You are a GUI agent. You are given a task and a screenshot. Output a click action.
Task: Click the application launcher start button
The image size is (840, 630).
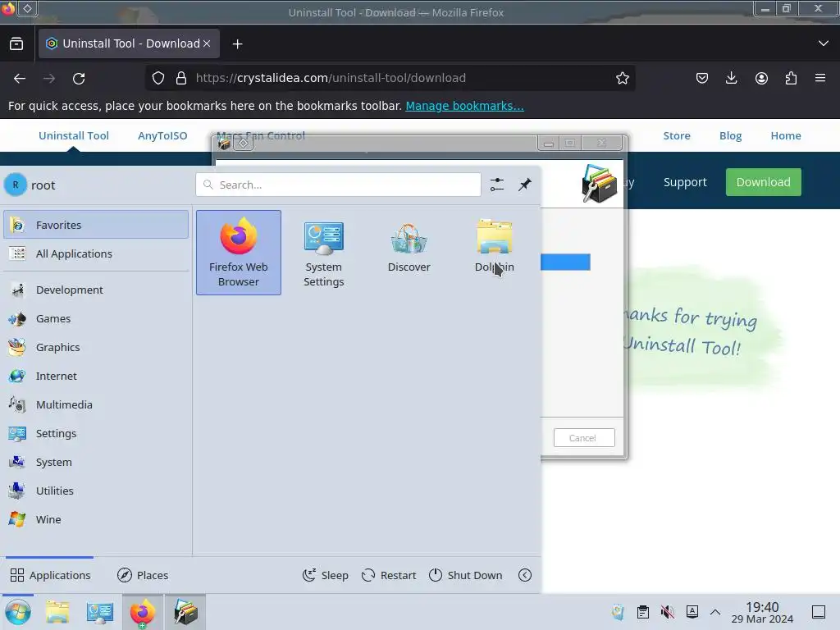tap(18, 612)
